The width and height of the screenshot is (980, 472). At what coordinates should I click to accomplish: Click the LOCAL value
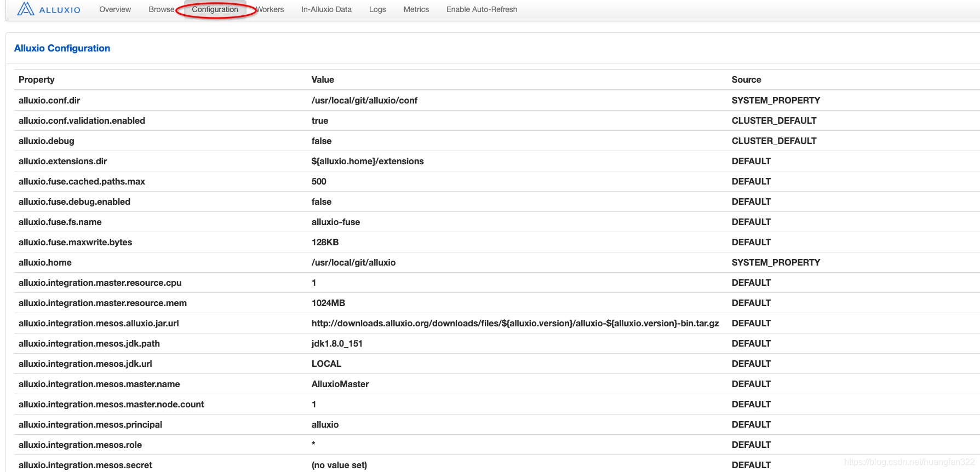326,364
